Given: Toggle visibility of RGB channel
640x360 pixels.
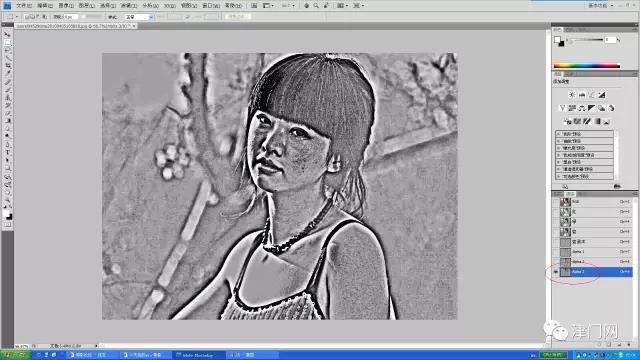Looking at the screenshot, I should (556, 202).
